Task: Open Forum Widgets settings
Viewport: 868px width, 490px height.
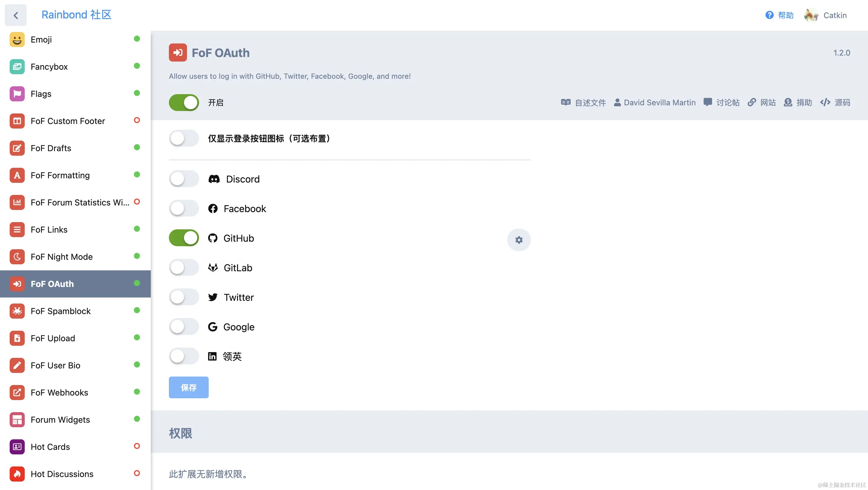Action: (75, 420)
